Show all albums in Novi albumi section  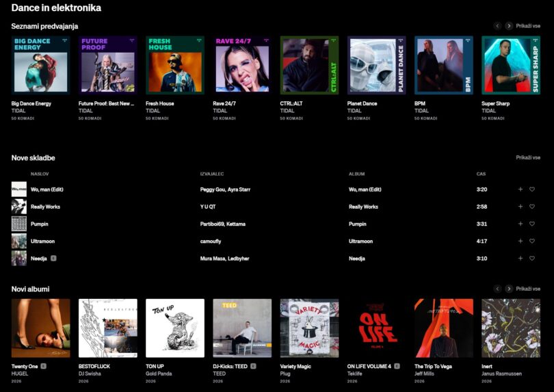pos(528,289)
